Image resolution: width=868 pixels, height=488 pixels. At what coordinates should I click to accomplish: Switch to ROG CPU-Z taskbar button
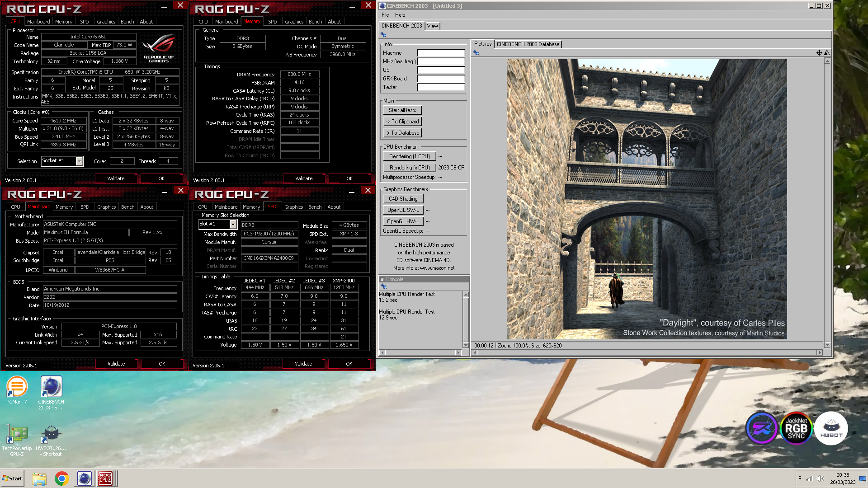(106, 479)
